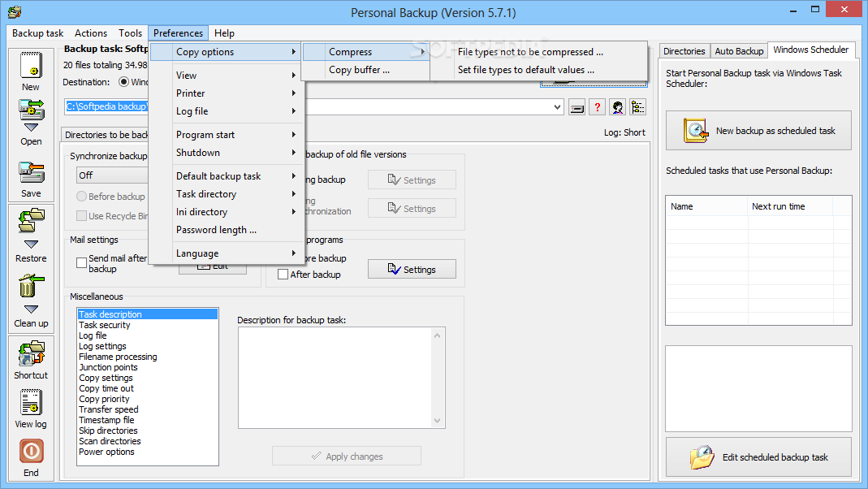Click the Open task icon
This screenshot has width=868, height=489.
click(x=31, y=110)
